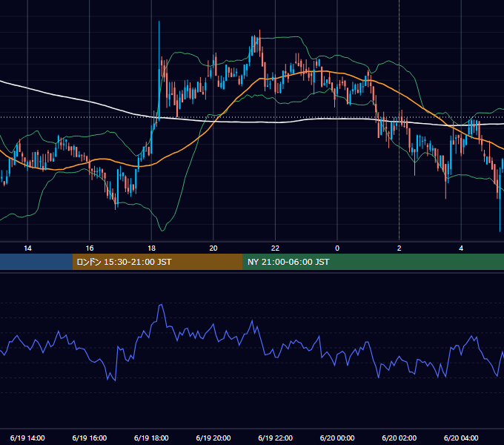The height and width of the screenshot is (445, 504).
Task: Click the 0 hour axis label
Action: click(337, 248)
